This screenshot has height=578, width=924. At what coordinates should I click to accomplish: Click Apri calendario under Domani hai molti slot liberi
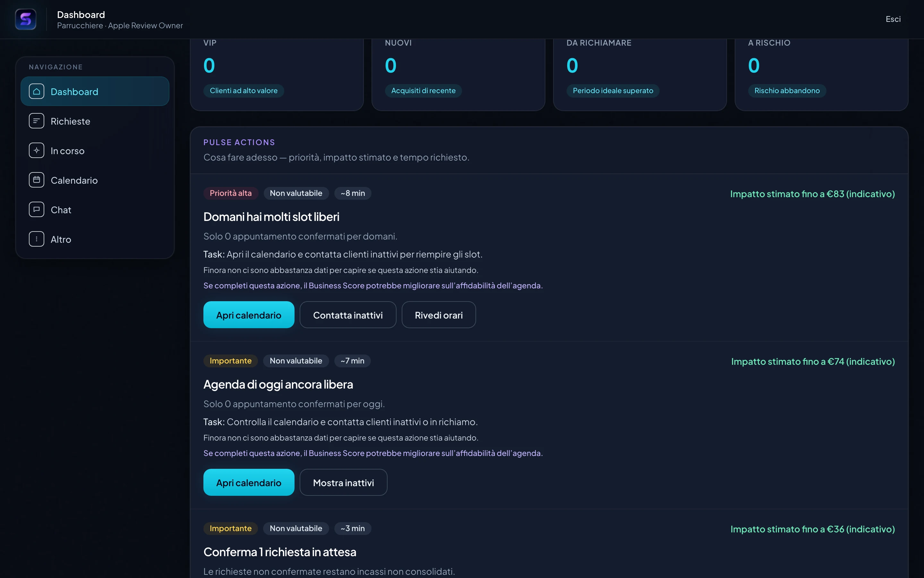tap(249, 315)
